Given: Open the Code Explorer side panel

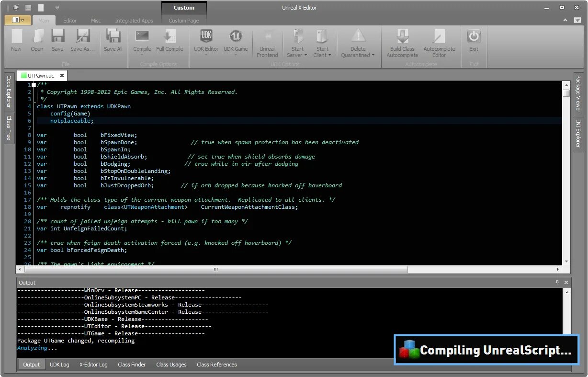Looking at the screenshot, I should click(x=9, y=91).
